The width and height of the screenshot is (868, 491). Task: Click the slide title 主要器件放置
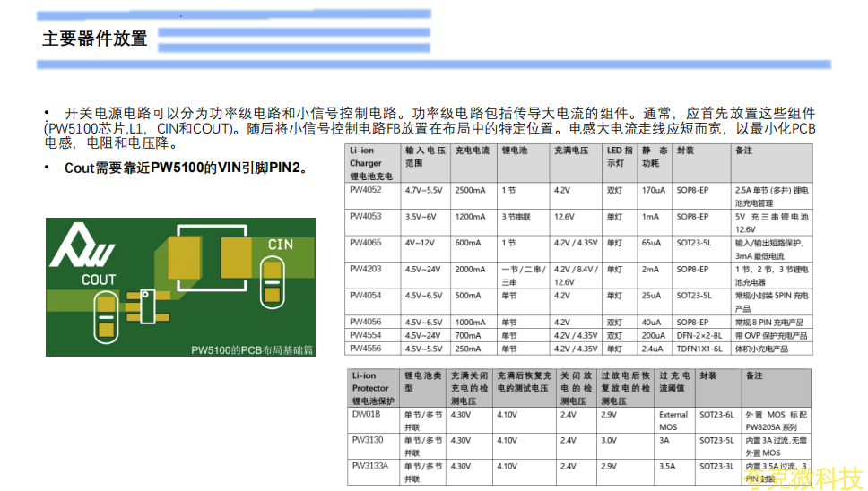pyautogui.click(x=94, y=39)
